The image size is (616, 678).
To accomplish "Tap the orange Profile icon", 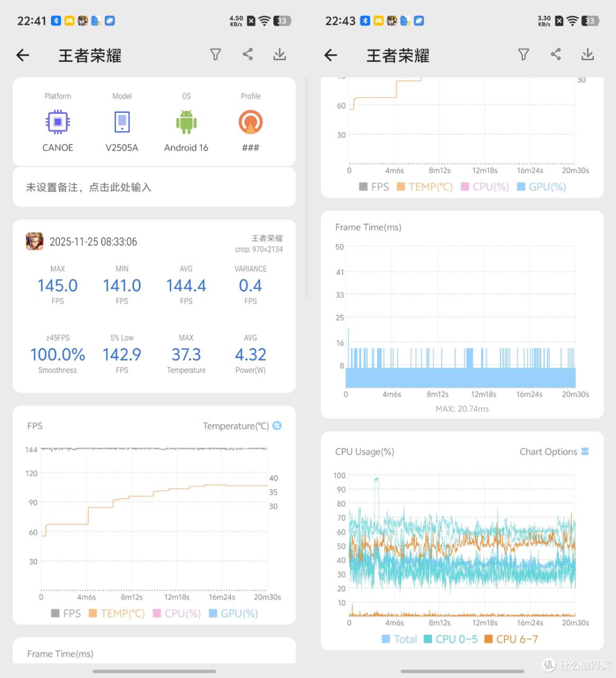I will [250, 122].
